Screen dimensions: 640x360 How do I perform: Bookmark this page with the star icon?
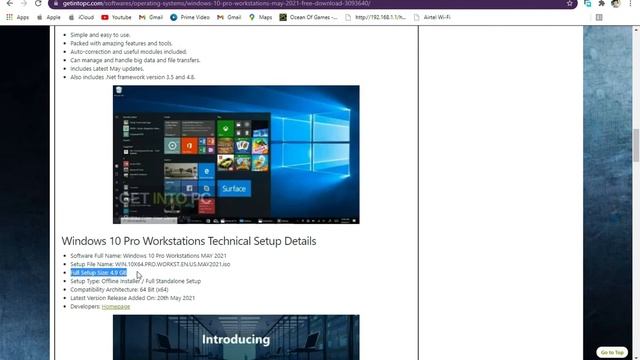pyautogui.click(x=569, y=3)
